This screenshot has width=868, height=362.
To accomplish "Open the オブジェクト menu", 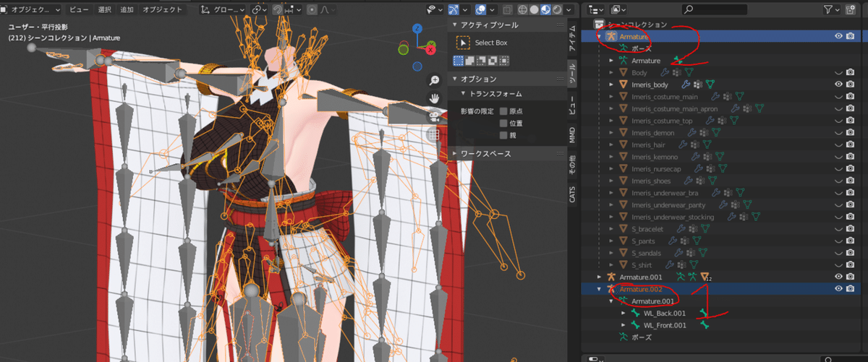I will pos(162,9).
